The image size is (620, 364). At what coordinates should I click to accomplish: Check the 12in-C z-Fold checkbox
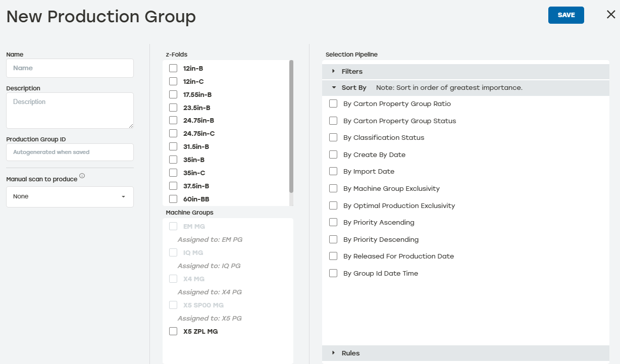(173, 81)
